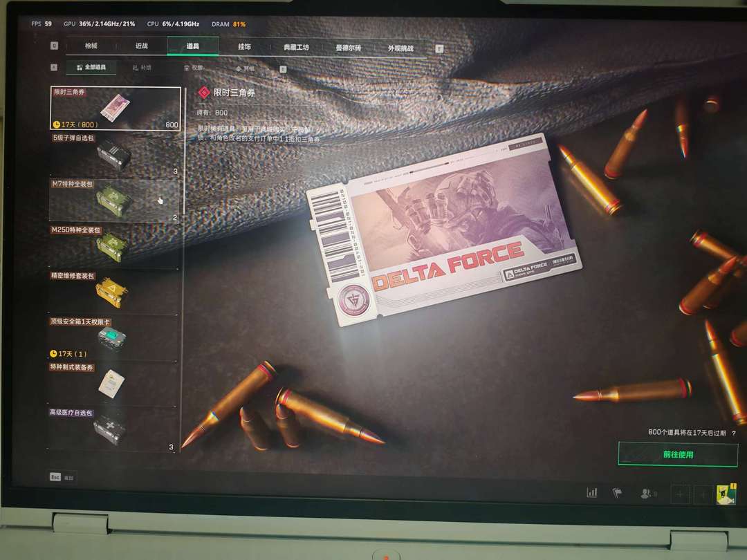
Task: Open the 挂饰 tab
Action: pos(244,47)
